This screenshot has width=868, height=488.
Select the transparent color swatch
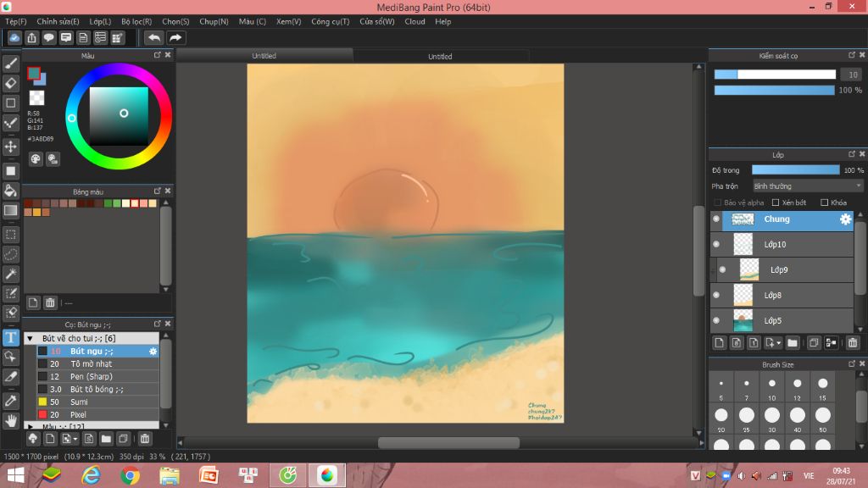[x=36, y=98]
